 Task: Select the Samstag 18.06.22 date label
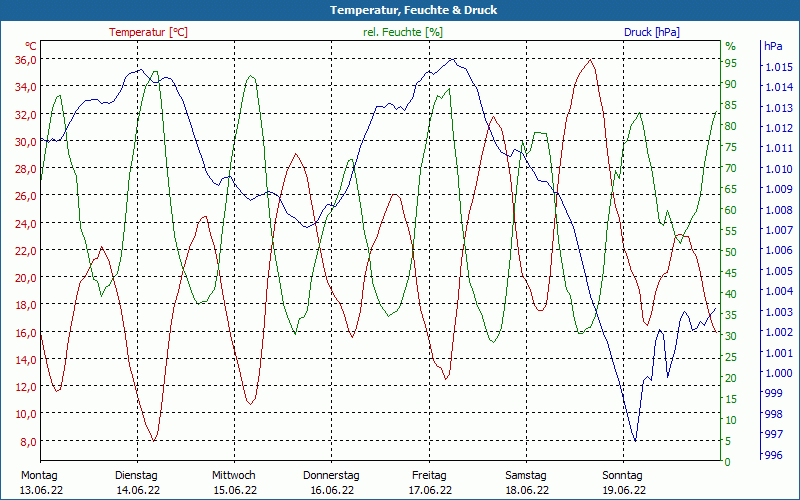(x=527, y=483)
